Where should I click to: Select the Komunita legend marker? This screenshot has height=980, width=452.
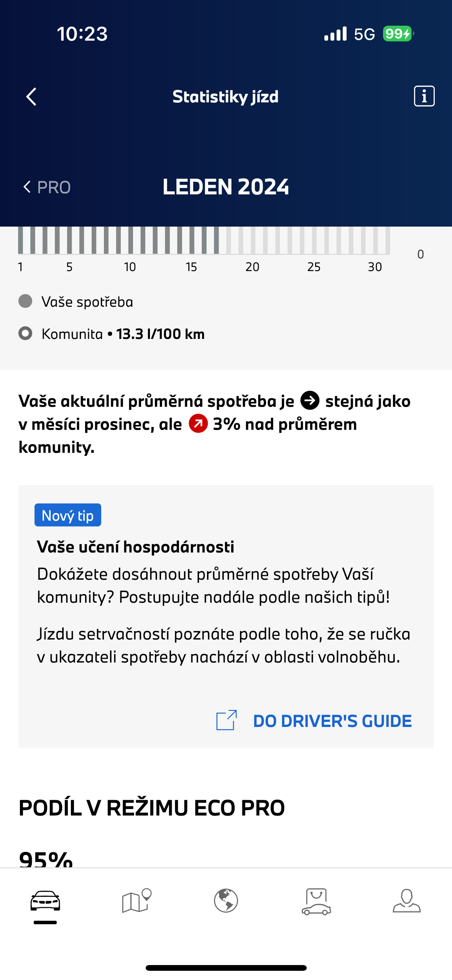click(25, 334)
